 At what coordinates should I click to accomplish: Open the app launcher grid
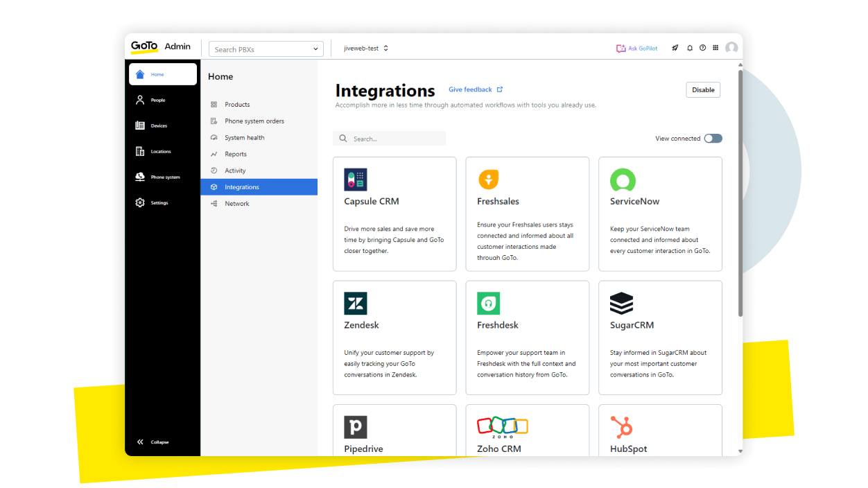point(716,47)
